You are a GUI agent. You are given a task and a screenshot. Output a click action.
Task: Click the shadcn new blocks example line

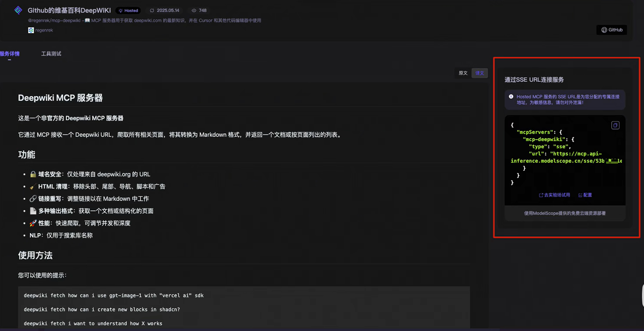pos(102,309)
